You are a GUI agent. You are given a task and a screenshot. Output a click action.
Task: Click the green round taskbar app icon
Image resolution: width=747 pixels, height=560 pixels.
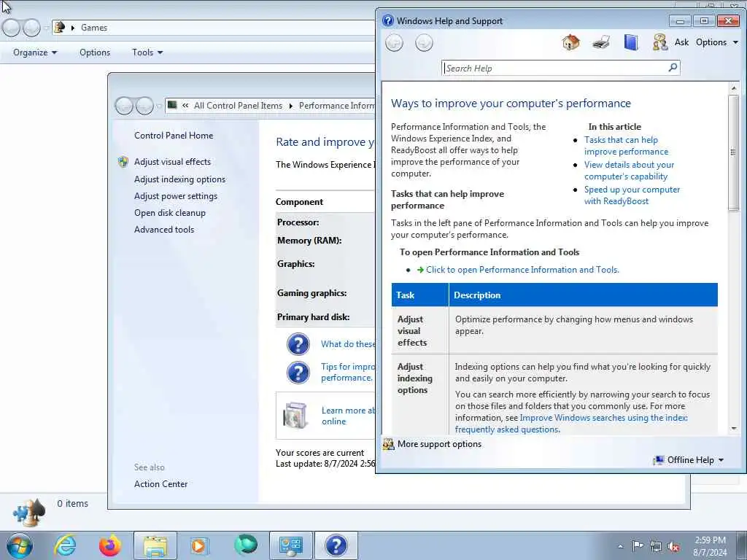click(x=246, y=545)
